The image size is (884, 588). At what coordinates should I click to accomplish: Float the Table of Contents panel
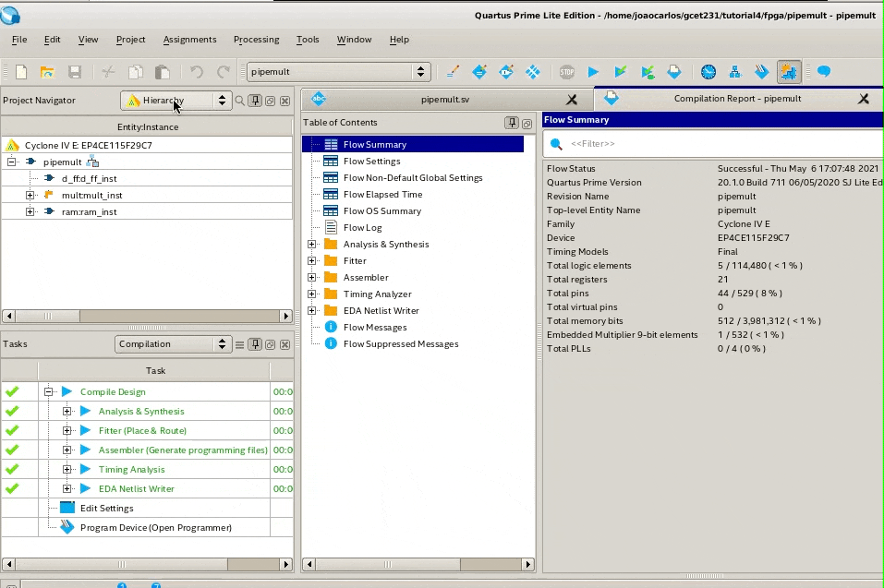(x=527, y=124)
